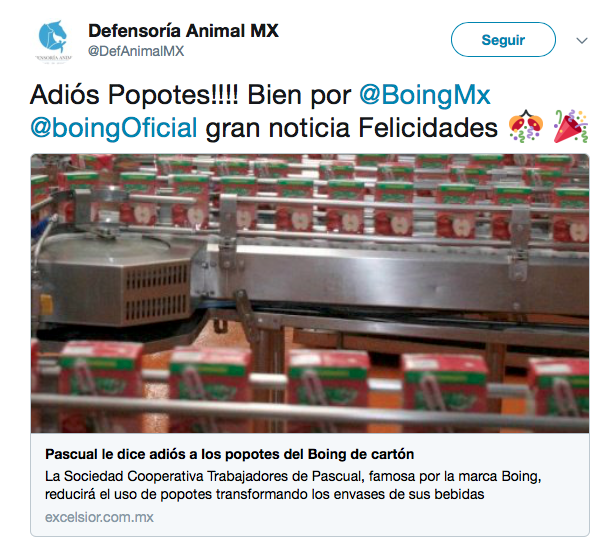This screenshot has height=549, width=611.
Task: Click the link preview card footer area
Action: (x=310, y=485)
